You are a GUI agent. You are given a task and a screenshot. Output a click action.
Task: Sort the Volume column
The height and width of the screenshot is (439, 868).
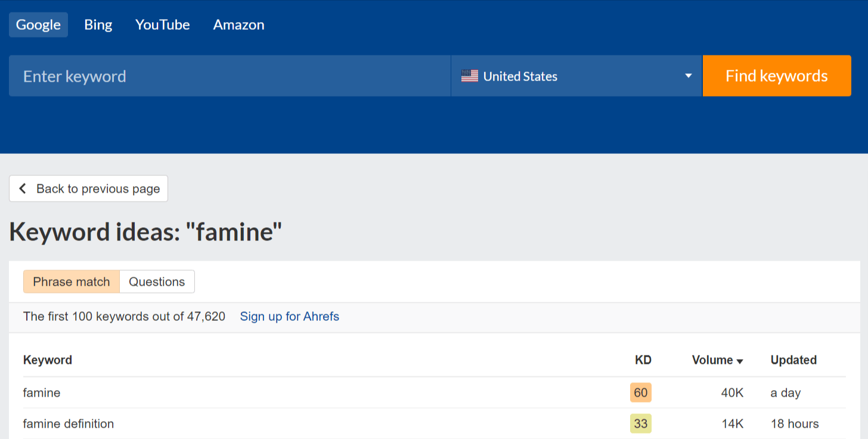pos(717,360)
